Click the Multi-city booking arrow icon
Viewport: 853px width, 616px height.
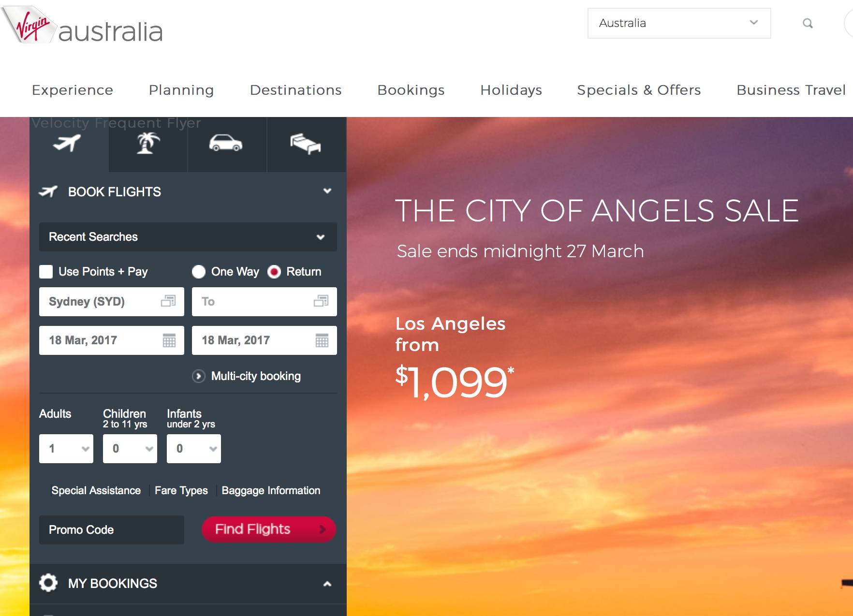tap(198, 376)
